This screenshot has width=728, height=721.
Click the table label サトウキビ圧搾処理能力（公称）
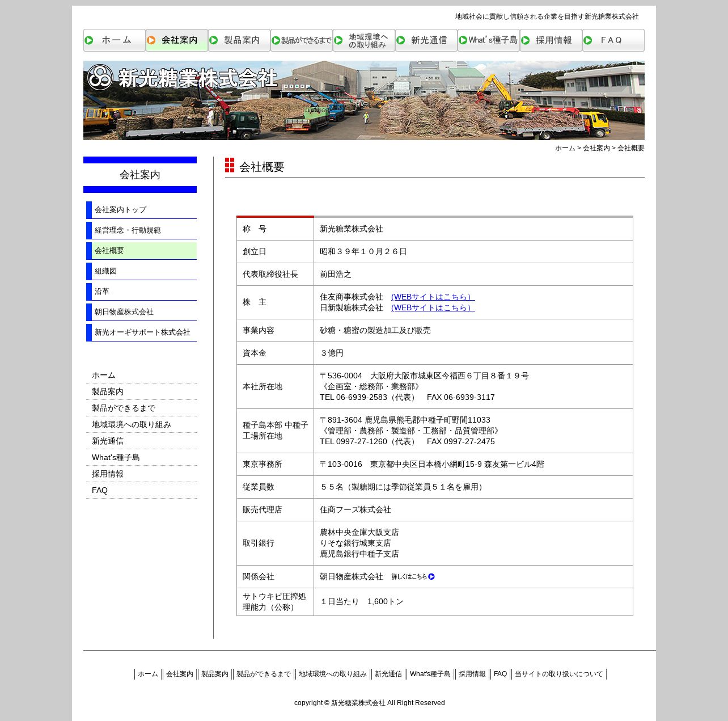click(274, 602)
